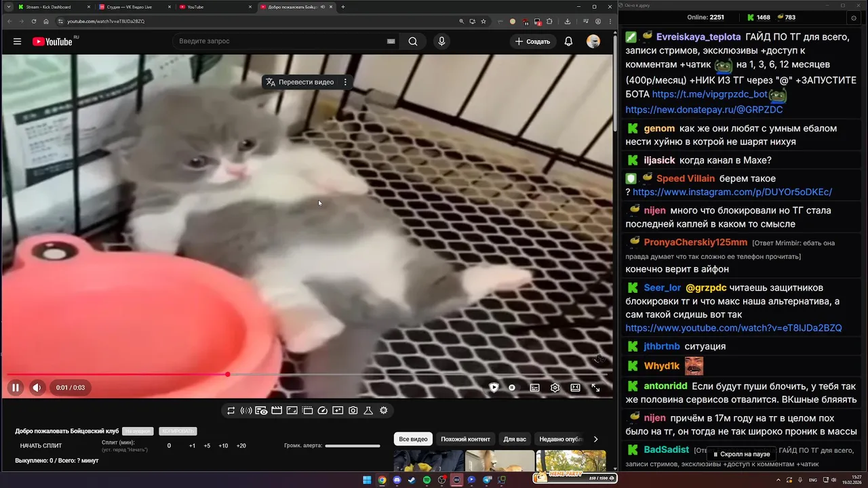Pause the video playback
Image resolution: width=868 pixels, height=488 pixels.
(x=15, y=388)
